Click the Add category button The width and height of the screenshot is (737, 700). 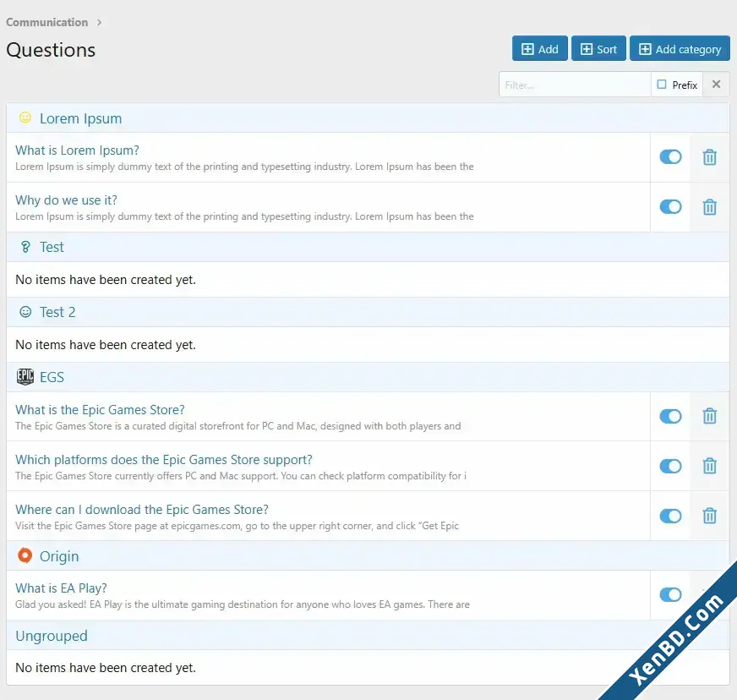pyautogui.click(x=680, y=49)
